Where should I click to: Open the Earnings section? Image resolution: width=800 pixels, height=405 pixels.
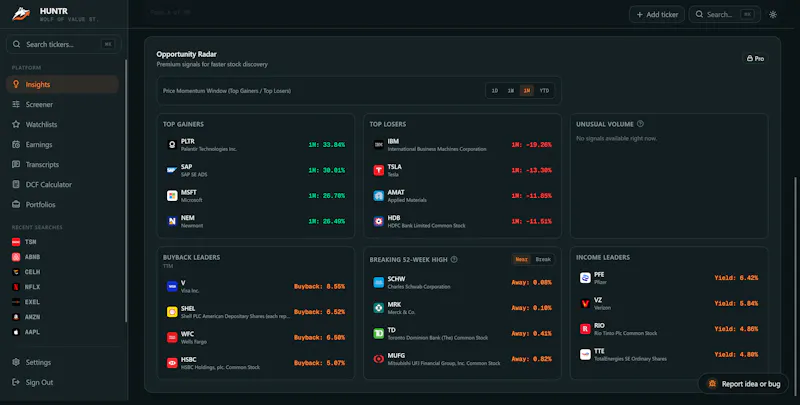tap(62, 144)
